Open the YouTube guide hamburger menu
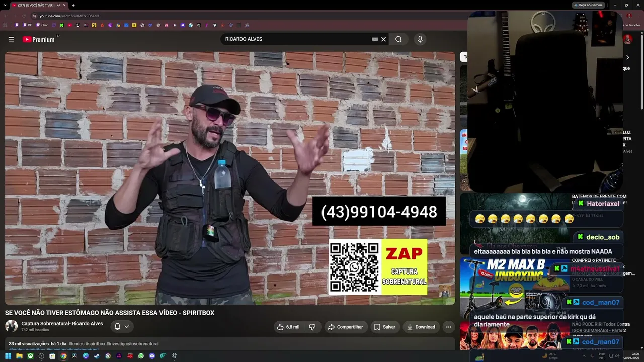 click(11, 39)
